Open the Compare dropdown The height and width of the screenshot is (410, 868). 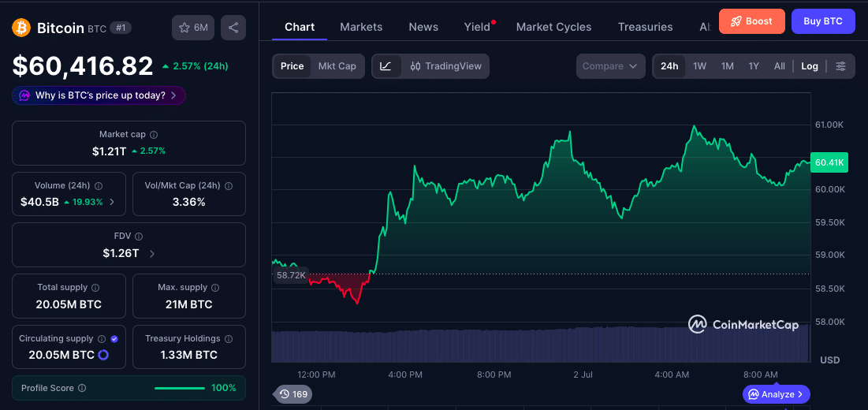(x=610, y=66)
